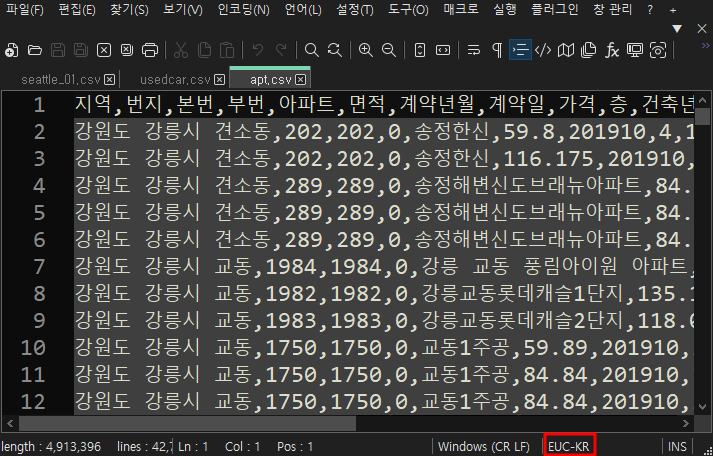
Task: Click the Undo arrow icon
Action: (258, 50)
